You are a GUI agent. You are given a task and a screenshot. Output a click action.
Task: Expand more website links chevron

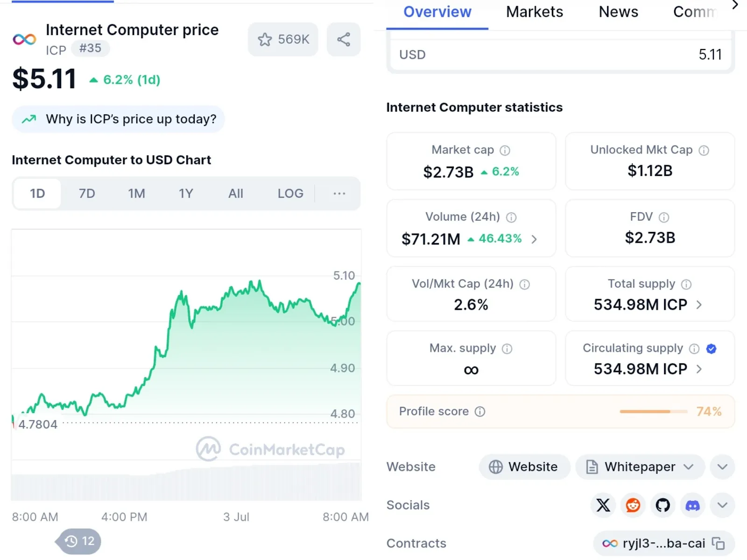click(x=722, y=467)
